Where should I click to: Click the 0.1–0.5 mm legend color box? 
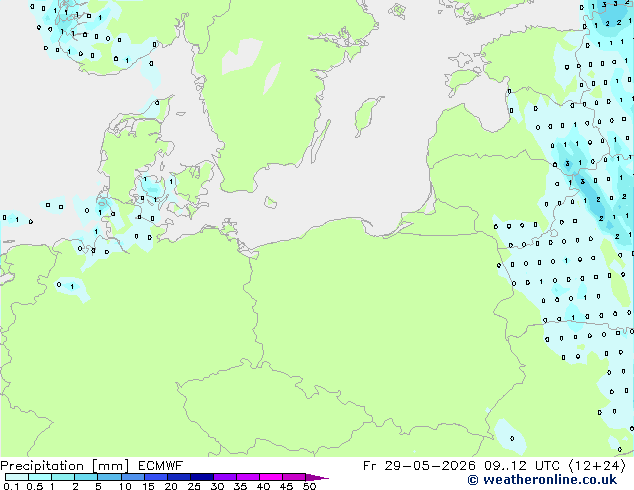pos(17,477)
